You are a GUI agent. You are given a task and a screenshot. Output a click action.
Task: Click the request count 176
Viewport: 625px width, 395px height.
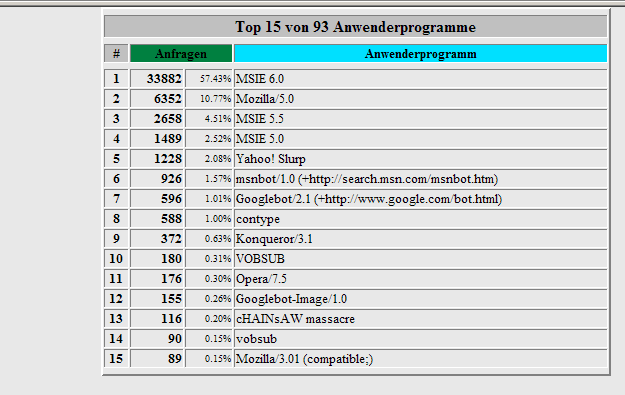(171, 279)
